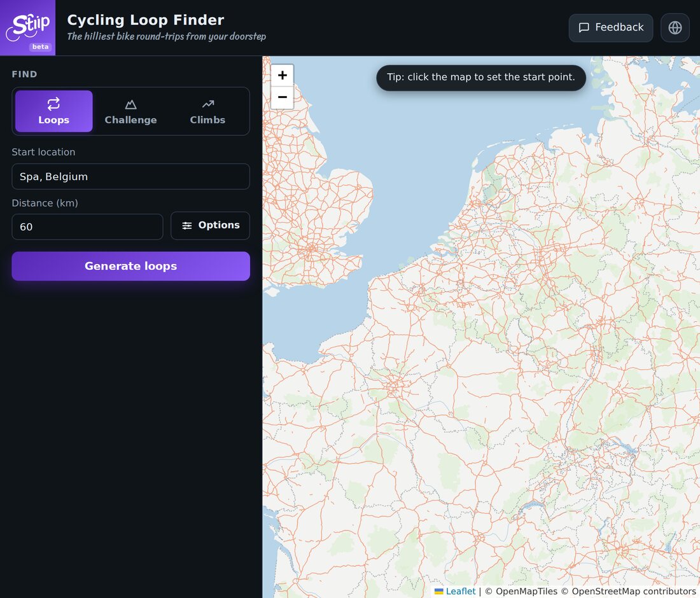Click the 'hilliest bike round-trips' tagline
700x598 pixels.
[x=167, y=37]
